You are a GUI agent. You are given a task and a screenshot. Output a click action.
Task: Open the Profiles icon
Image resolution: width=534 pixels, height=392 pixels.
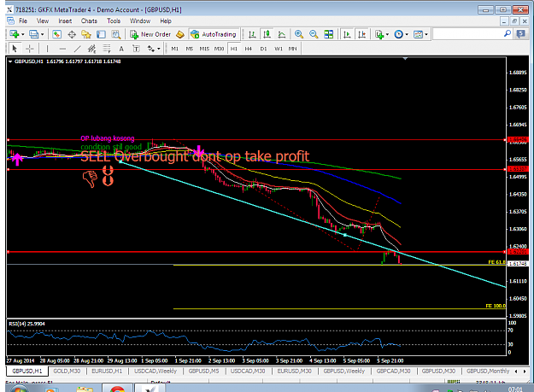[x=33, y=34]
